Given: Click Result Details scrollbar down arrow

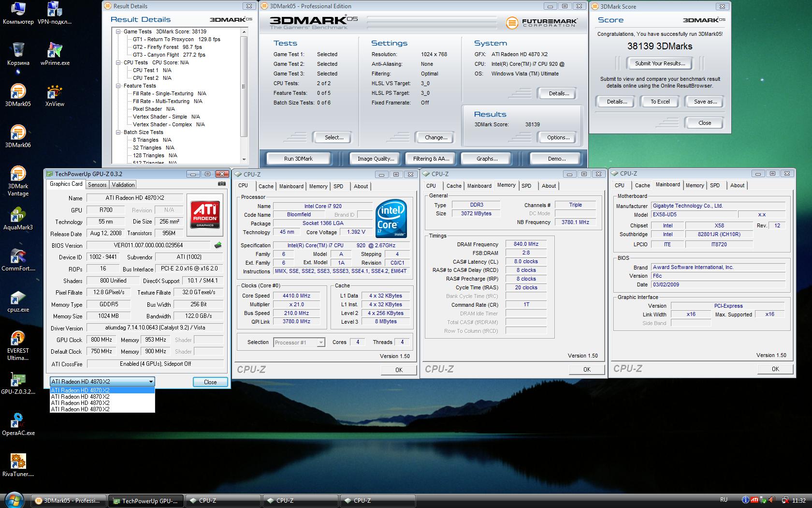Looking at the screenshot, I should click(x=244, y=159).
